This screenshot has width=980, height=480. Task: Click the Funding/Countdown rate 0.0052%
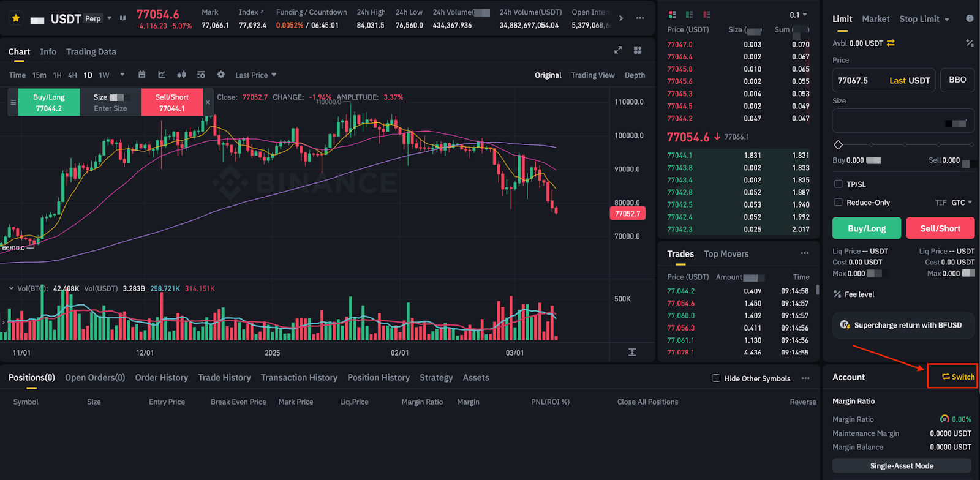[290, 26]
